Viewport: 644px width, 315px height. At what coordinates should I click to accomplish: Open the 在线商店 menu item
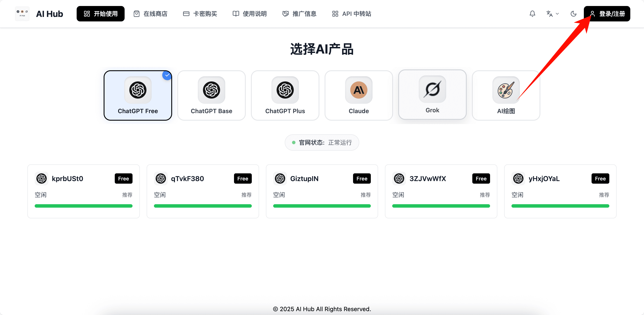(150, 14)
